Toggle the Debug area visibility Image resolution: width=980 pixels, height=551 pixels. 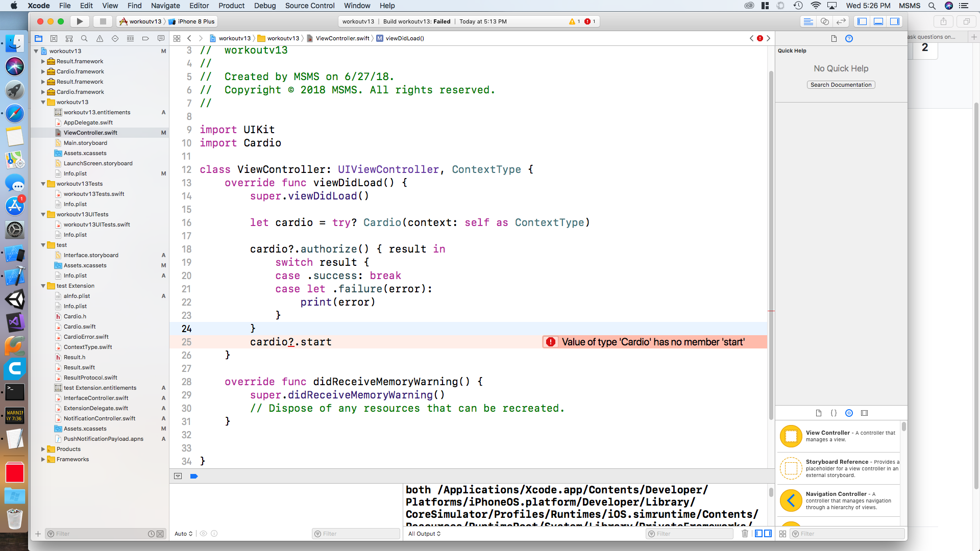click(878, 21)
